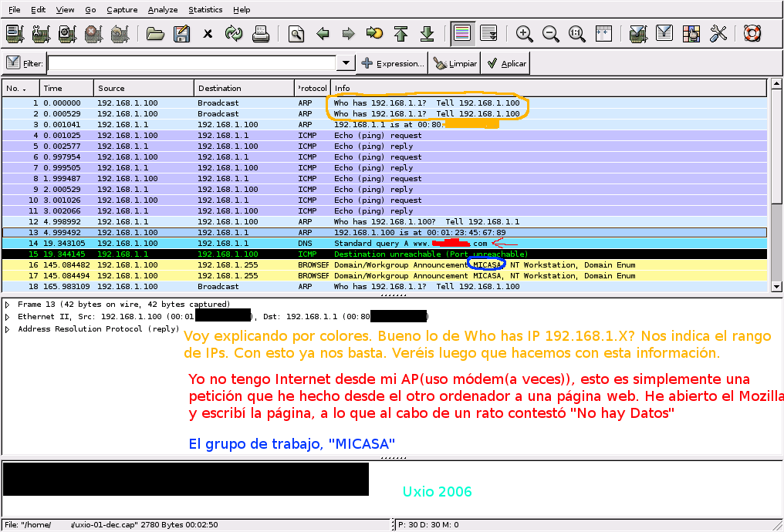Image resolution: width=784 pixels, height=532 pixels.
Task: Click Aplicar to apply the filter
Action: coord(506,63)
